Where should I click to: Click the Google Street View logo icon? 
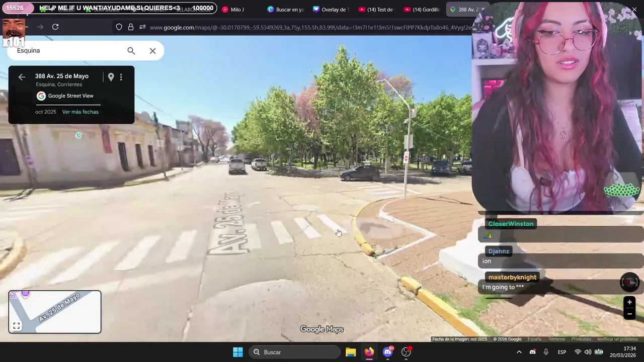tap(41, 96)
